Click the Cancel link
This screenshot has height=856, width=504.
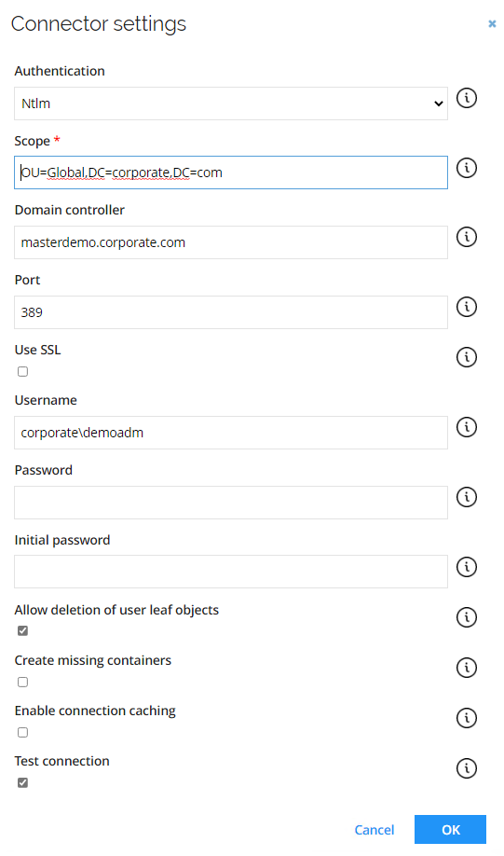pos(375,830)
